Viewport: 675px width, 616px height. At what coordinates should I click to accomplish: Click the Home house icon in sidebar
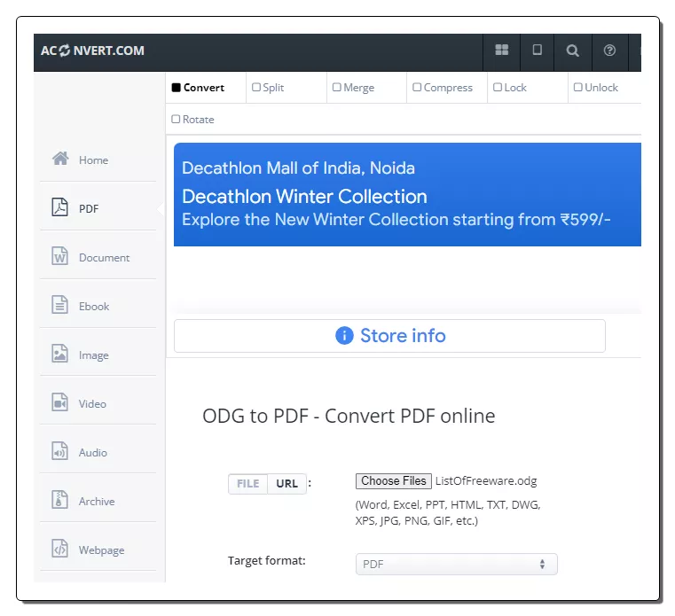[x=60, y=159]
